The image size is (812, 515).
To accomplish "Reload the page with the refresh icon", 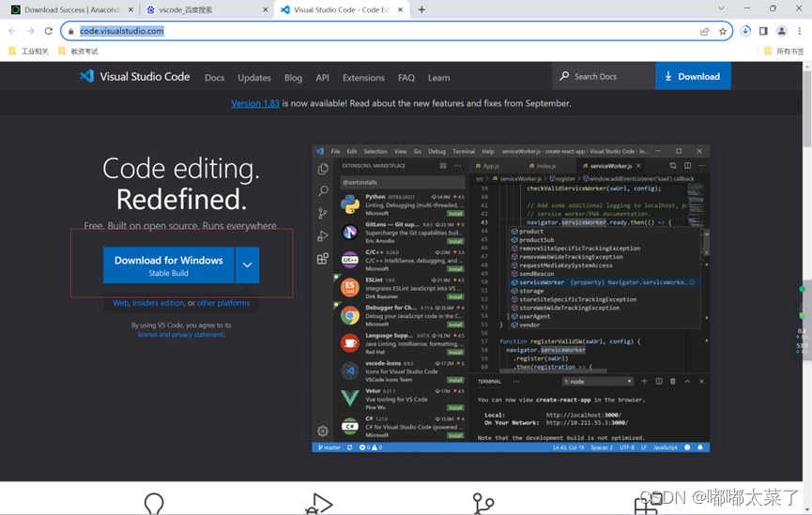I will tap(49, 31).
